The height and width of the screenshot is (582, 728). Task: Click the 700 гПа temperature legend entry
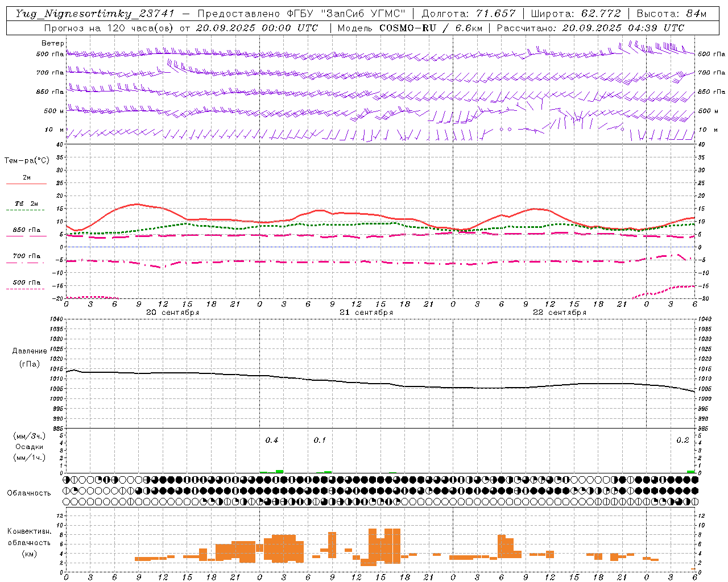(27, 256)
